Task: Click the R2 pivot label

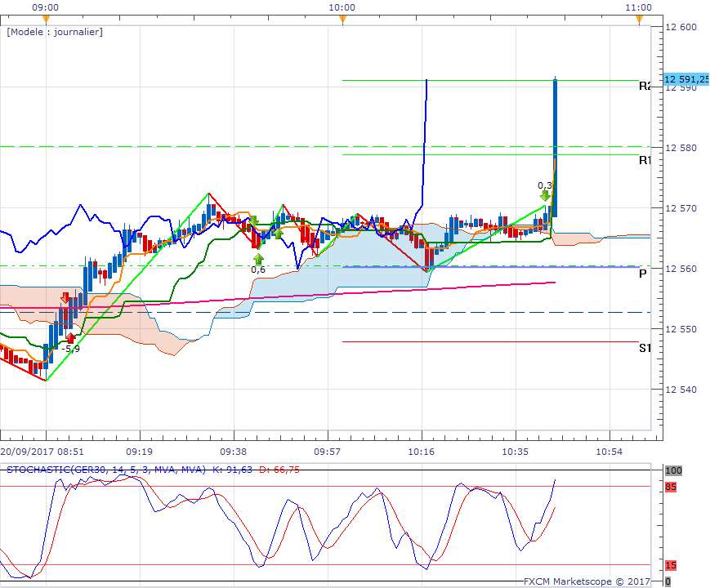Action: 645,86
